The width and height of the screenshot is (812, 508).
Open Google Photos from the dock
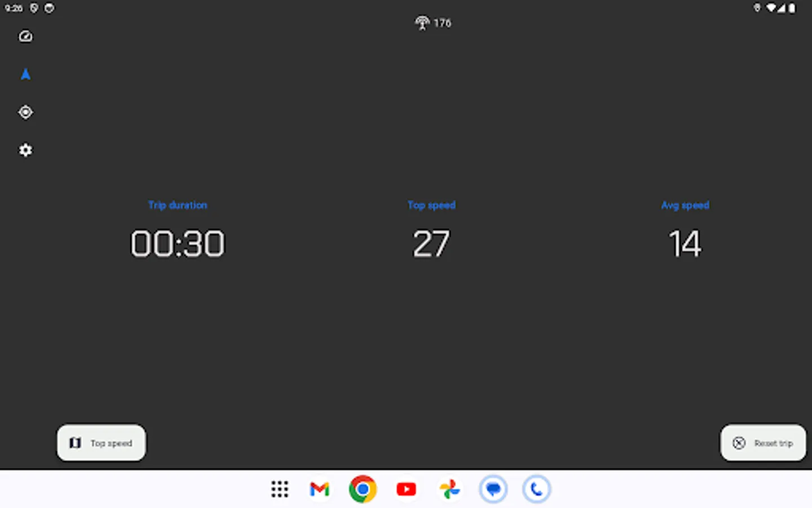pyautogui.click(x=449, y=489)
